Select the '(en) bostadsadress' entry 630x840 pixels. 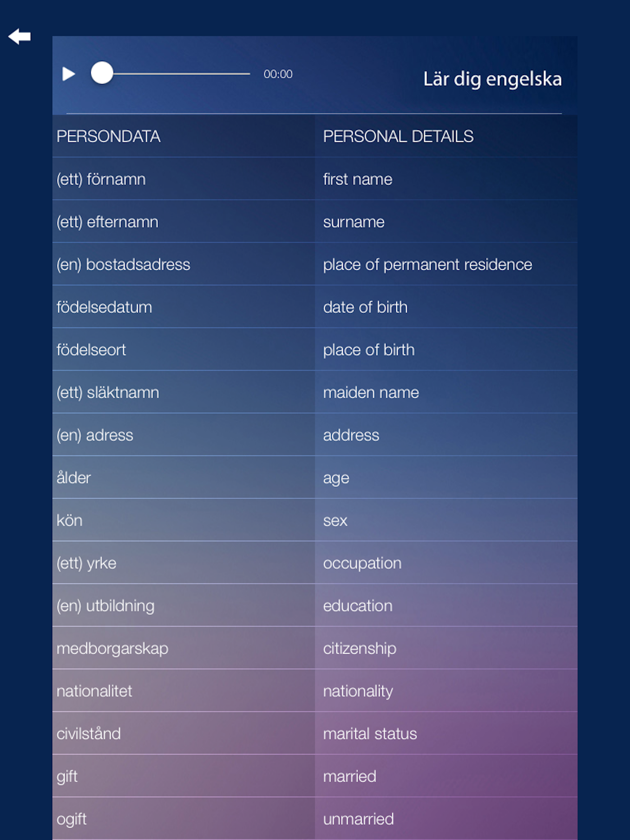(x=123, y=265)
